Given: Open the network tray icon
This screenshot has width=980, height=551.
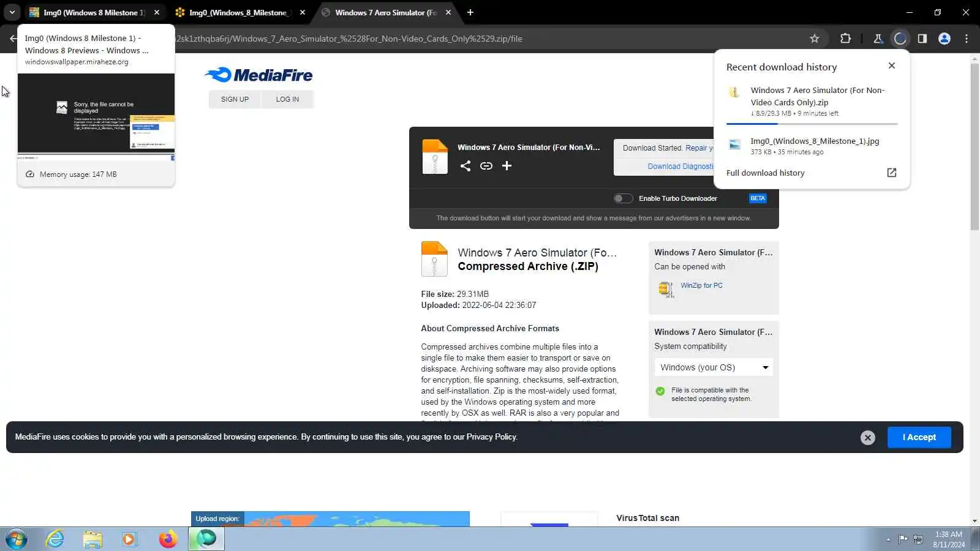Looking at the screenshot, I should (x=918, y=539).
